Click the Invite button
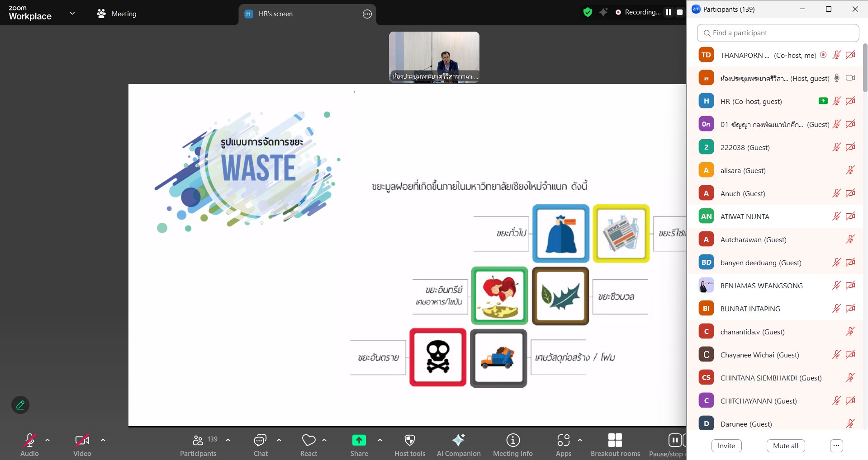Screen dimensions: 868x460 [726, 446]
